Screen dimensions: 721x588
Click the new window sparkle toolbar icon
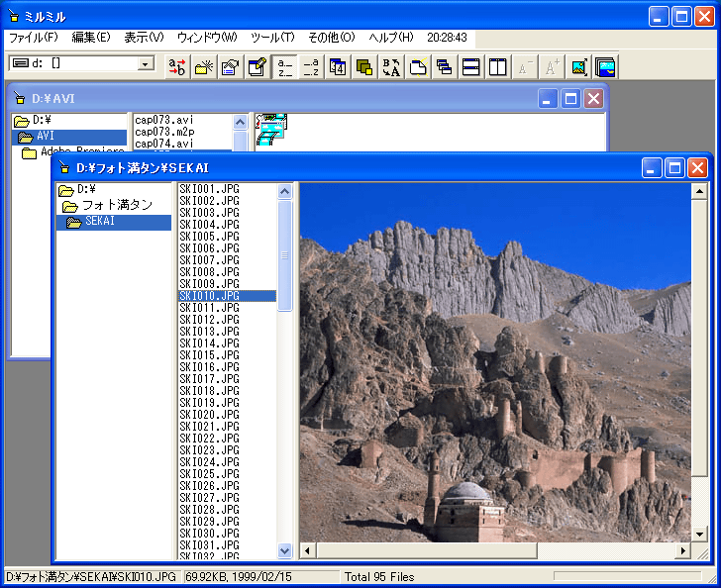[x=418, y=67]
